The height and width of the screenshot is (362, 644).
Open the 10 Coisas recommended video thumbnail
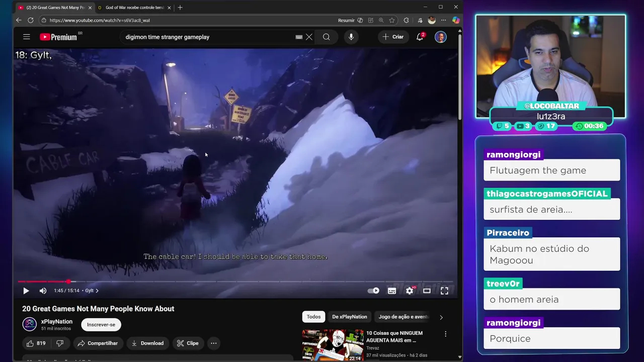click(333, 345)
